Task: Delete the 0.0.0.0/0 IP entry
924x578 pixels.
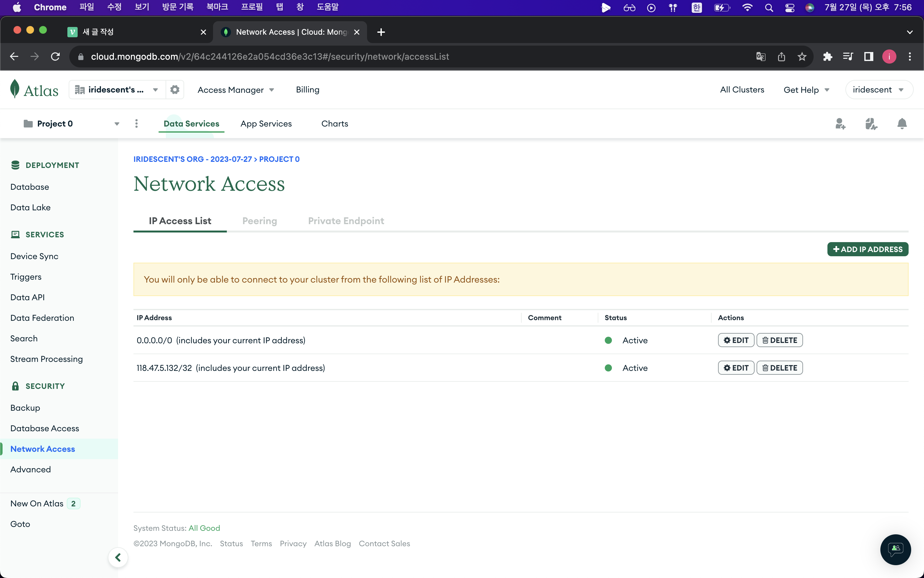Action: (x=780, y=340)
